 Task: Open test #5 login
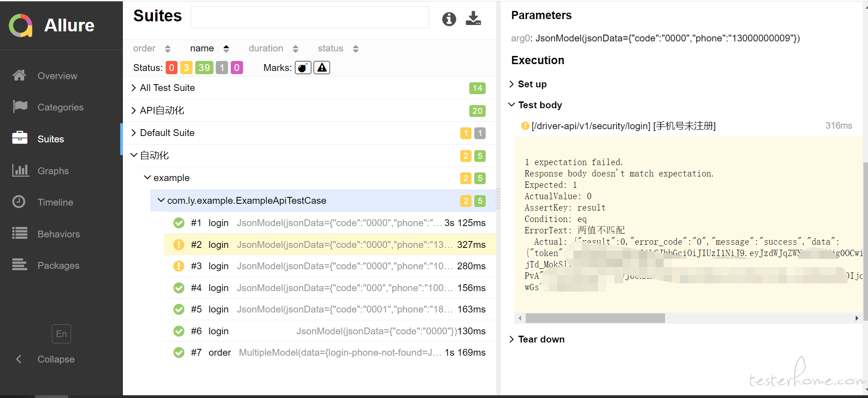click(330, 309)
